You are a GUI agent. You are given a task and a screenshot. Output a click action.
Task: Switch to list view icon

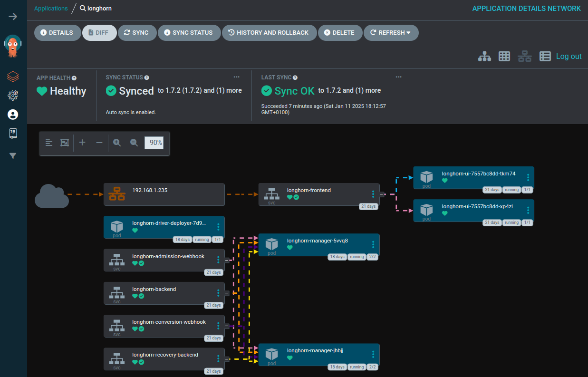(x=545, y=56)
